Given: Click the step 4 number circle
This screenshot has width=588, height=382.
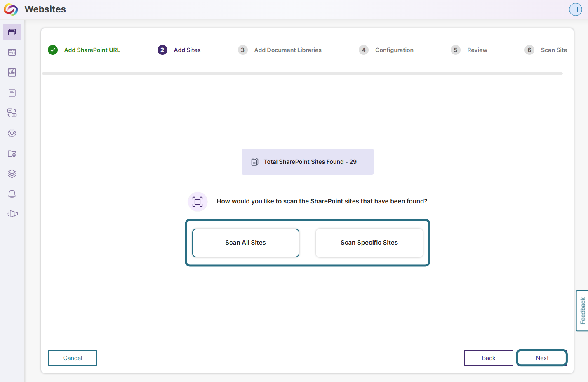Looking at the screenshot, I should pos(364,50).
